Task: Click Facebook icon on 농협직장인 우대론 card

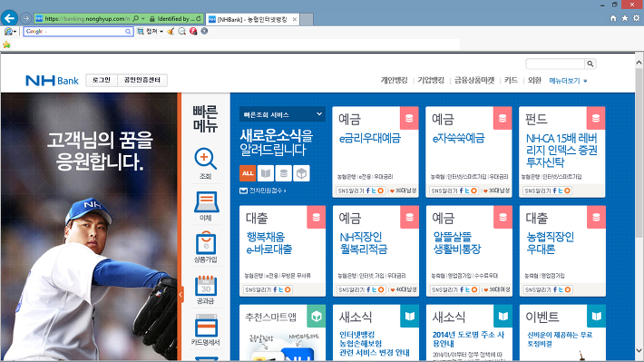Action: 555,289
